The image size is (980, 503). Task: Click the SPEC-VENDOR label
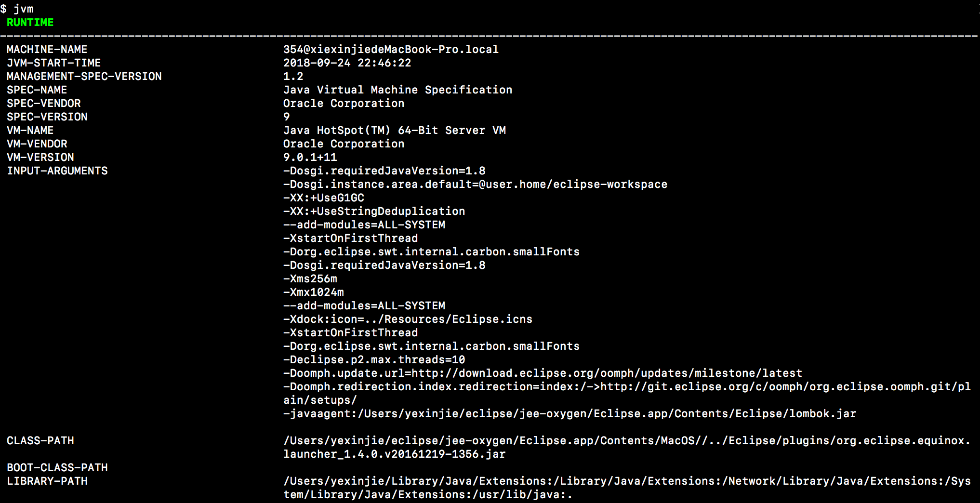(43, 103)
